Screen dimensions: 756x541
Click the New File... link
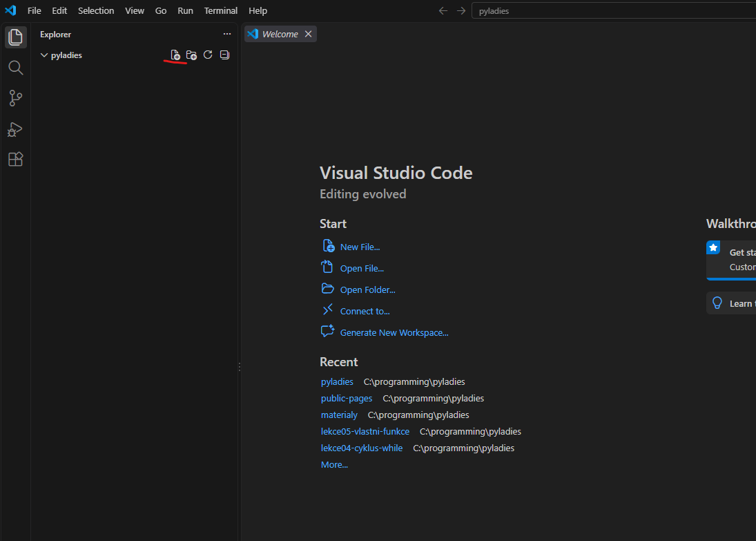coord(360,247)
